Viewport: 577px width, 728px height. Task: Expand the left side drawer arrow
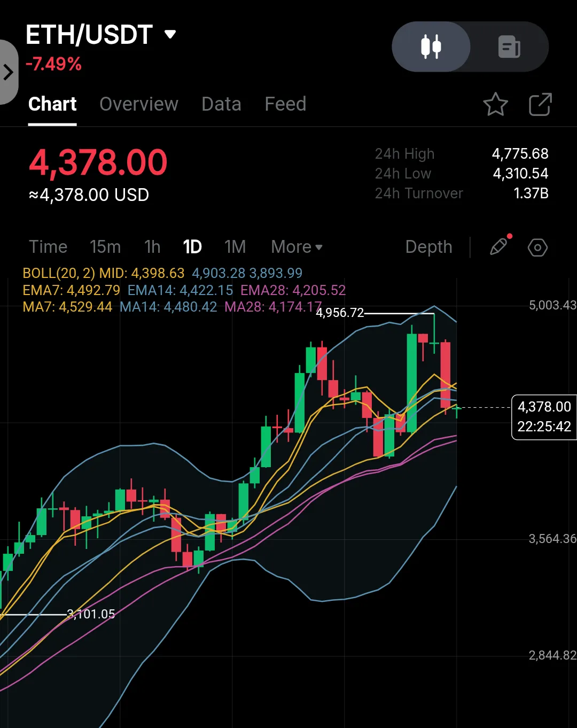point(8,72)
